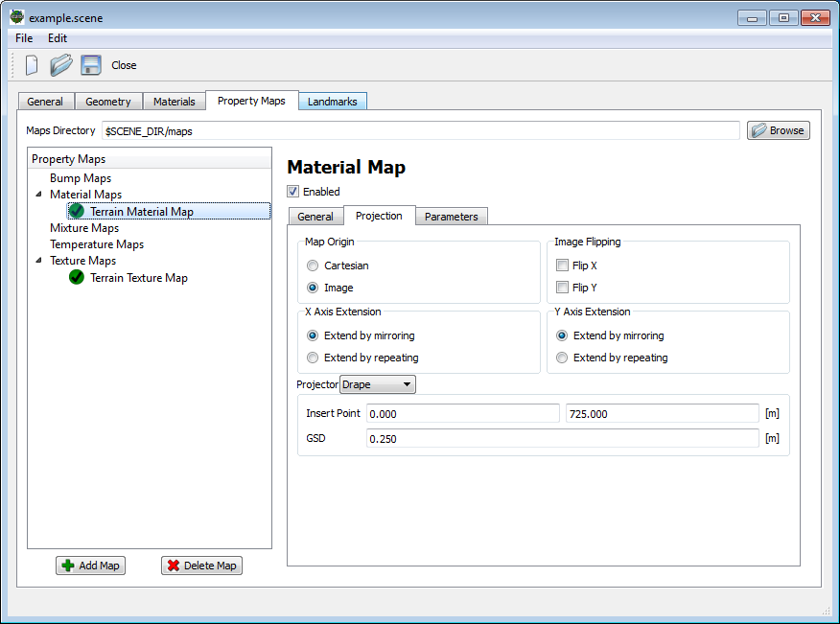
Task: Click the GSD input field
Action: [x=562, y=438]
